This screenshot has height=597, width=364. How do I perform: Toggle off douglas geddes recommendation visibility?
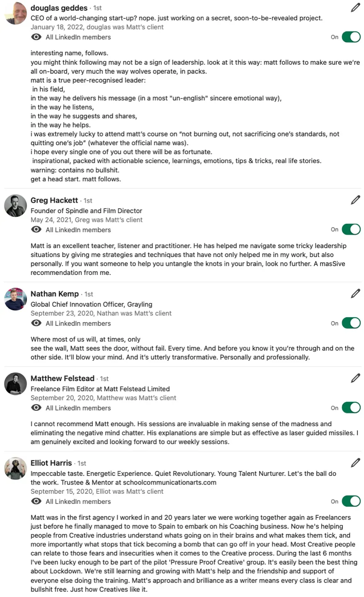pos(351,37)
